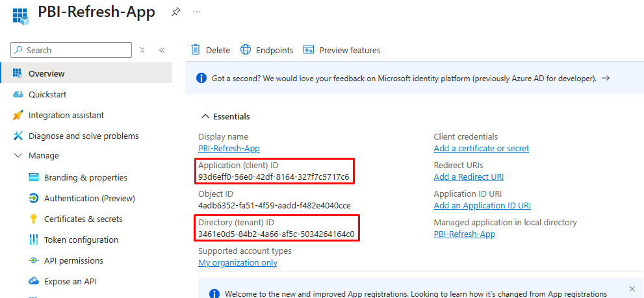Open Branding & properties
Image resolution: width=644 pixels, height=298 pixels.
pyautogui.click(x=86, y=177)
